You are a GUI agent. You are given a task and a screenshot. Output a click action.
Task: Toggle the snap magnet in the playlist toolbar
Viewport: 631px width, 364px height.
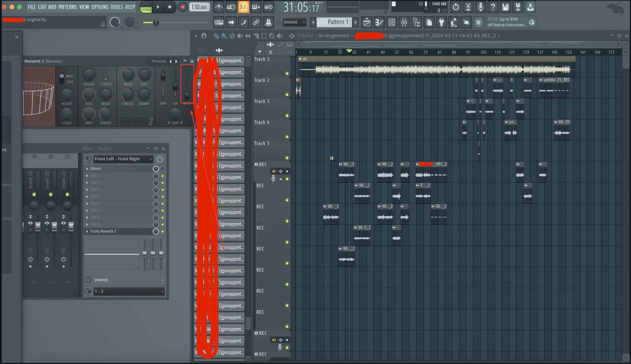[x=204, y=36]
